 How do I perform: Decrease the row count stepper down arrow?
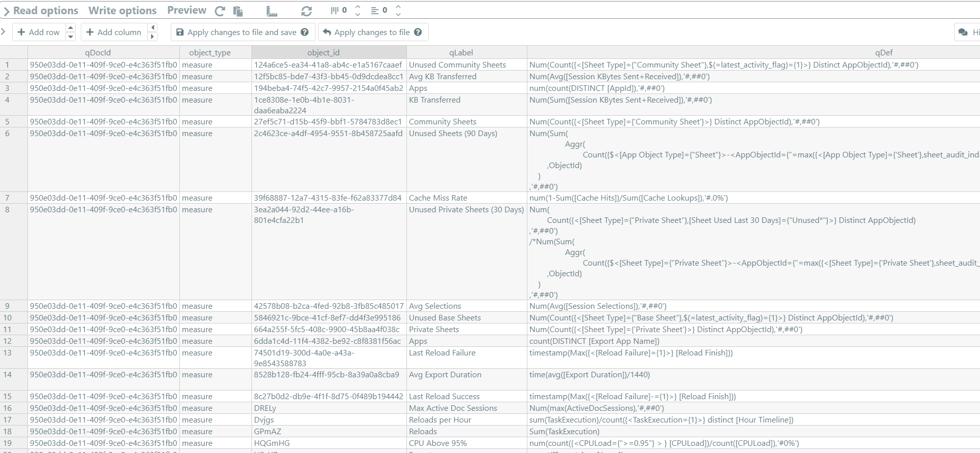tap(398, 14)
